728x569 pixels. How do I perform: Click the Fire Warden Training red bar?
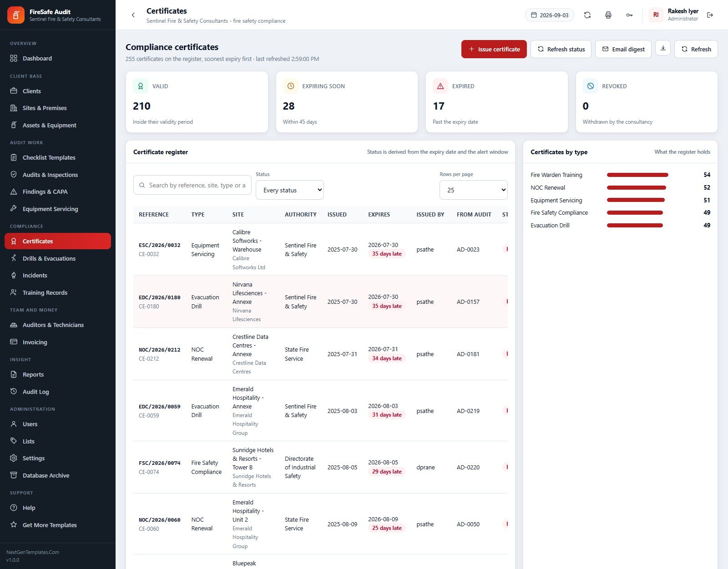click(637, 175)
